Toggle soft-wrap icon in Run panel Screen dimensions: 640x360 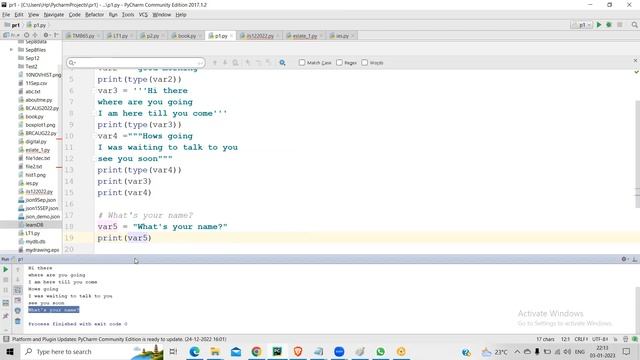[x=18, y=290]
